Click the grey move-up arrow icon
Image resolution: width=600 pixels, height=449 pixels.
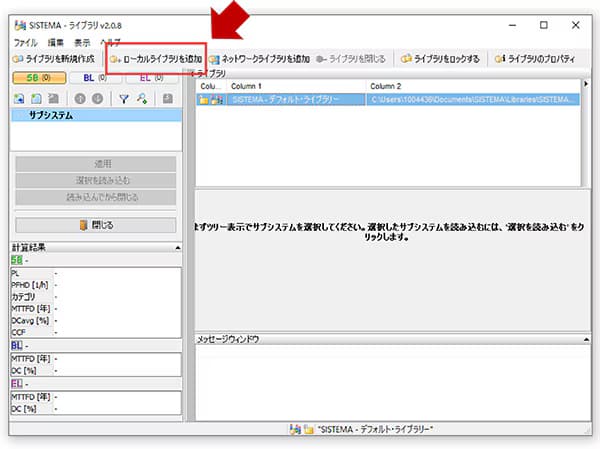click(80, 99)
